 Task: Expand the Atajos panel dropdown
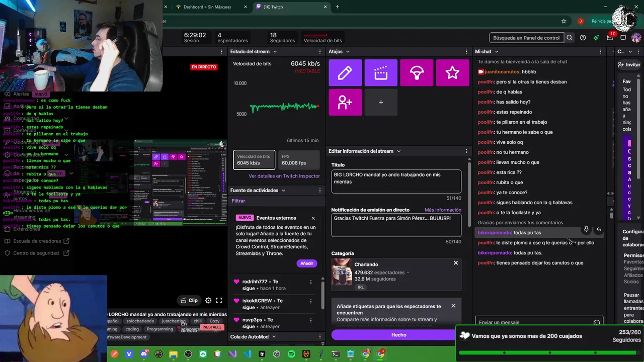pos(348,52)
